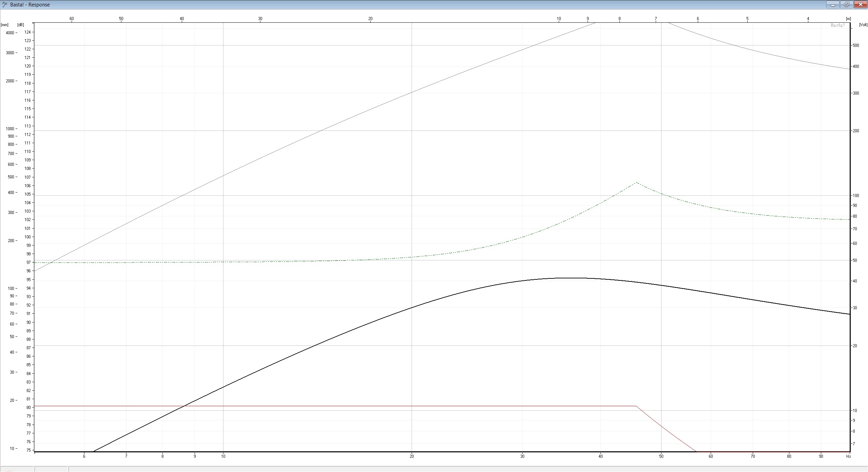
Task: Click the Hz unit label on frequency axis
Action: click(848, 456)
